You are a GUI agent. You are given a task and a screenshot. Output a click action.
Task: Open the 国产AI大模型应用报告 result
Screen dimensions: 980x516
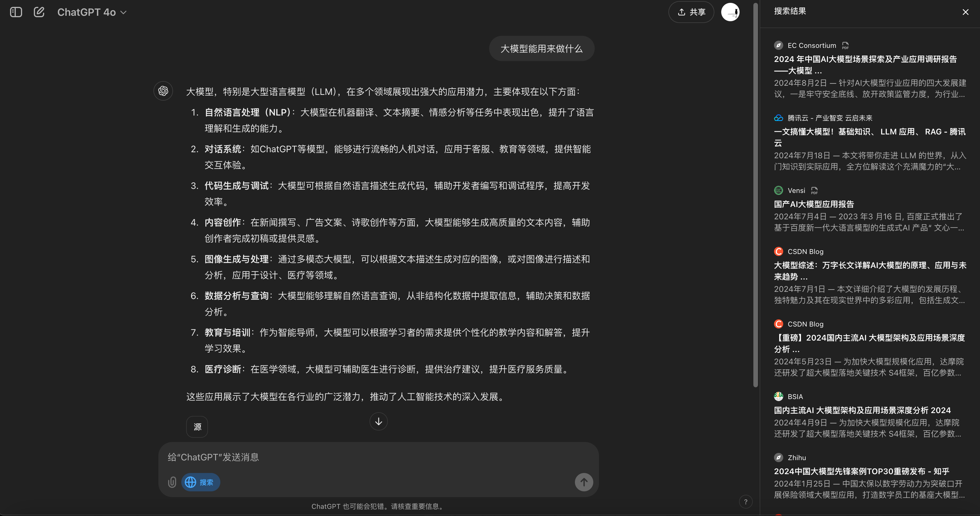814,204
